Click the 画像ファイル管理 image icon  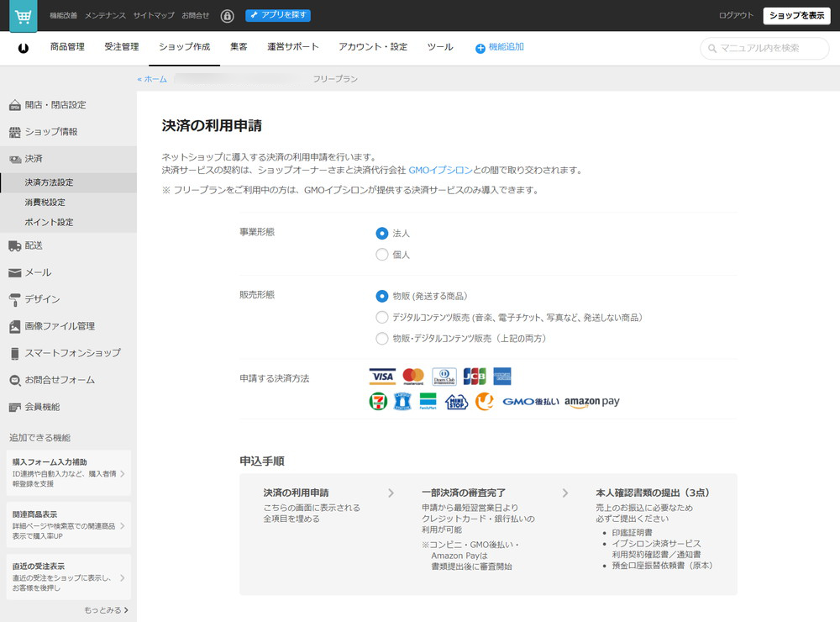coord(15,326)
